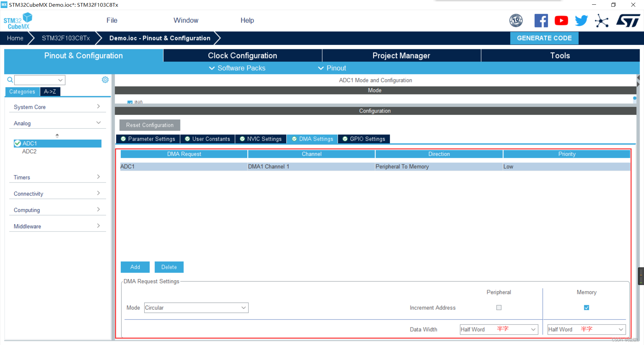
Task: Click the Channel column header
Action: tap(311, 154)
